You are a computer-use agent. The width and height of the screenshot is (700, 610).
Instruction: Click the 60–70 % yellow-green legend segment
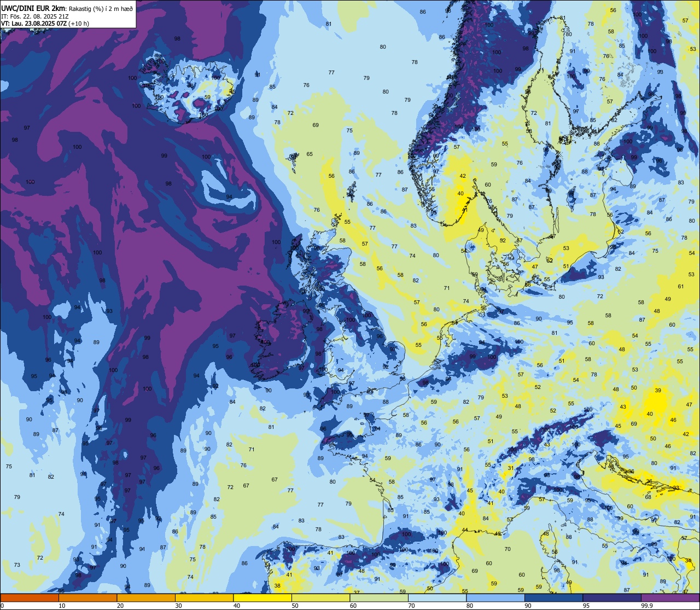pos(379,597)
